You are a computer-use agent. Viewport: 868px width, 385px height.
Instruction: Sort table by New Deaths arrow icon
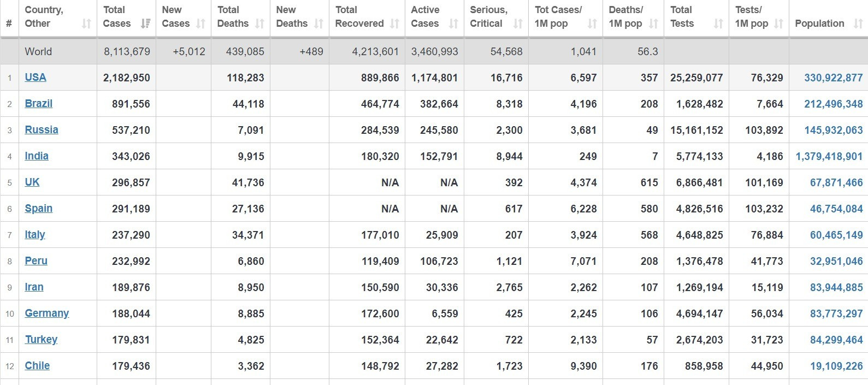[x=319, y=23]
